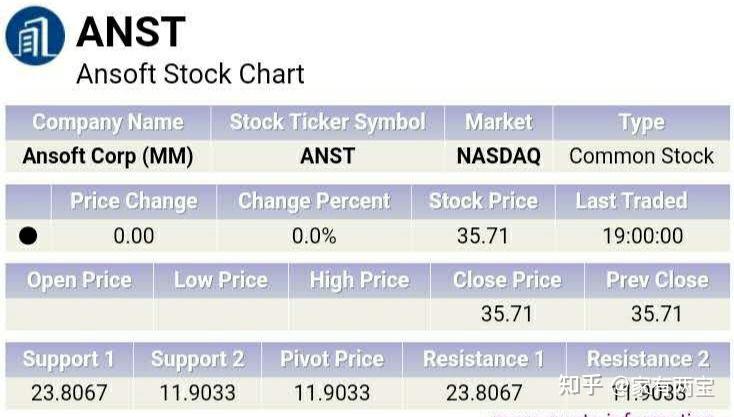Select the Price Change header
The width and height of the screenshot is (734, 417).
click(133, 201)
